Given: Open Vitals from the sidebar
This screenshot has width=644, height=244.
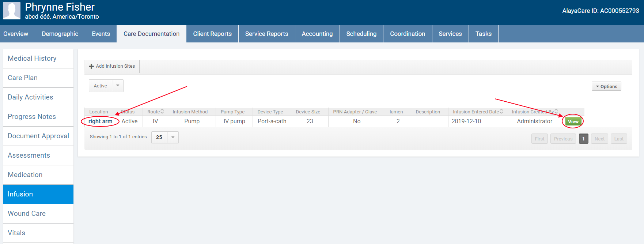Looking at the screenshot, I should [16, 233].
